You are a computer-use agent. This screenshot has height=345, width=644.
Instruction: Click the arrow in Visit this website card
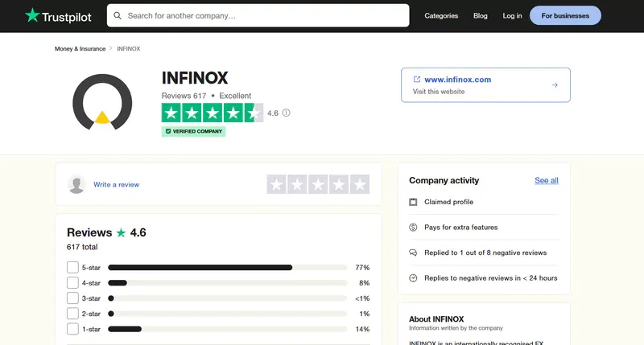click(555, 85)
